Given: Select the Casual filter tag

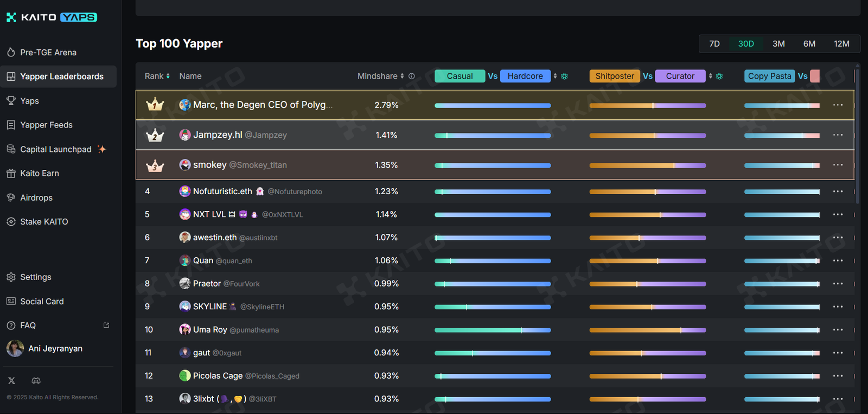Looking at the screenshot, I should [459, 77].
